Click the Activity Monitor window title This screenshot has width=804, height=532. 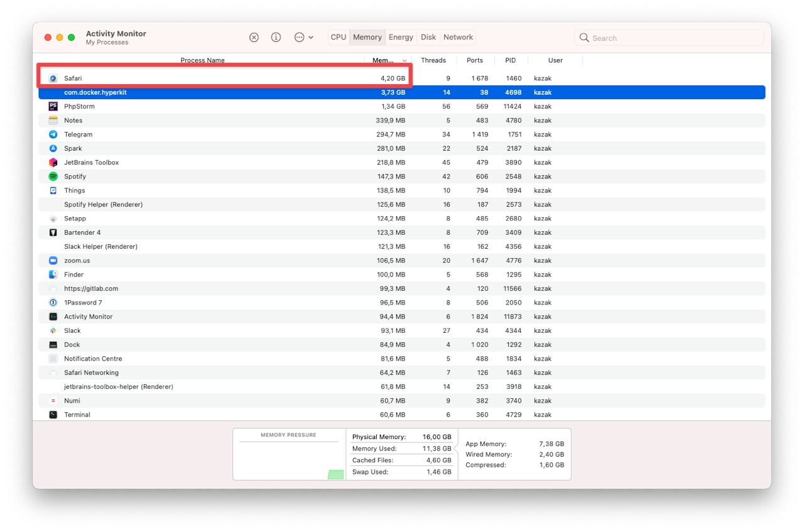[x=116, y=34]
